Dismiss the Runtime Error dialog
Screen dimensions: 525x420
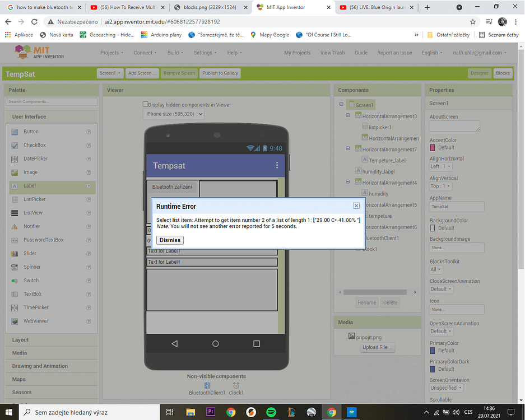tap(169, 240)
